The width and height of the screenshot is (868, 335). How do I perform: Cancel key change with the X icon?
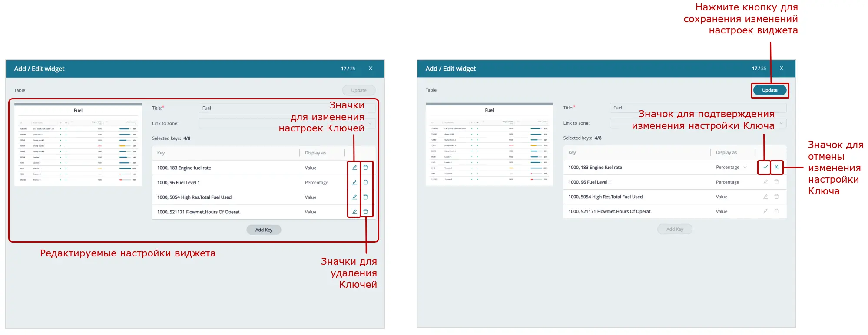point(776,167)
